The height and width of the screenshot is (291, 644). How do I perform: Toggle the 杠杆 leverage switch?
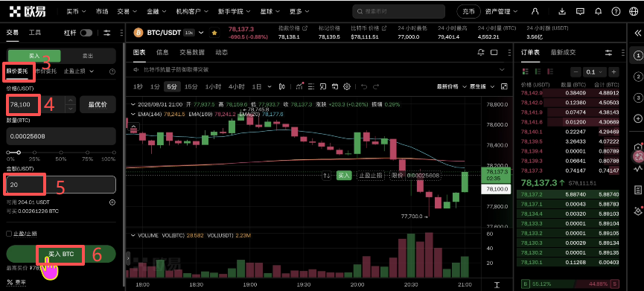click(86, 33)
